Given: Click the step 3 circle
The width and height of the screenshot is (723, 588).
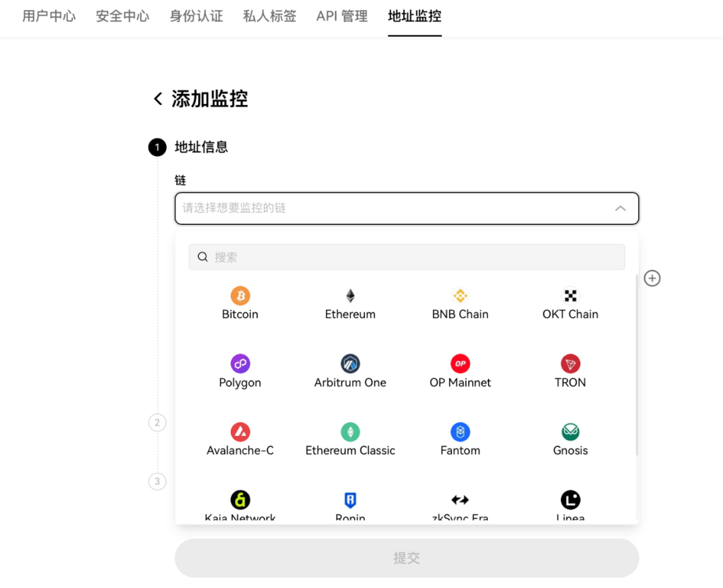Looking at the screenshot, I should coord(157,482).
